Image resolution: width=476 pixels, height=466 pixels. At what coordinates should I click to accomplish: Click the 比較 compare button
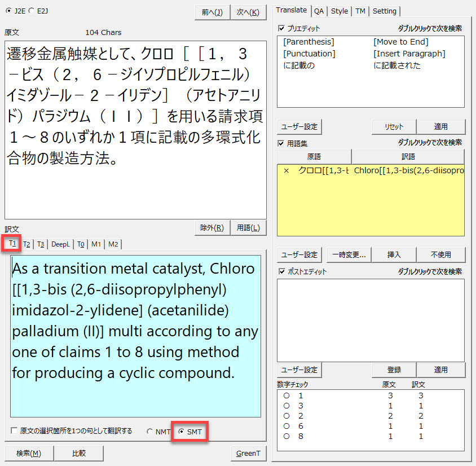[x=79, y=453]
